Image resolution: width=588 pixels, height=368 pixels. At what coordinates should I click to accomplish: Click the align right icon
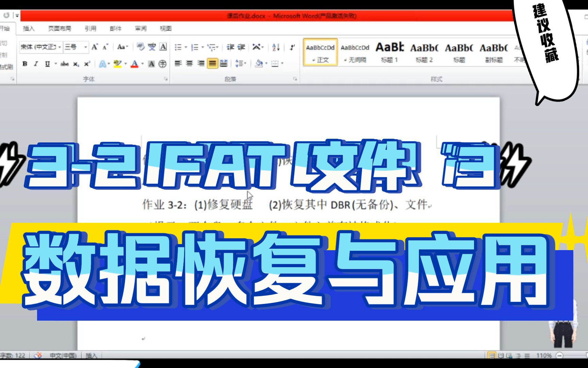point(201,63)
